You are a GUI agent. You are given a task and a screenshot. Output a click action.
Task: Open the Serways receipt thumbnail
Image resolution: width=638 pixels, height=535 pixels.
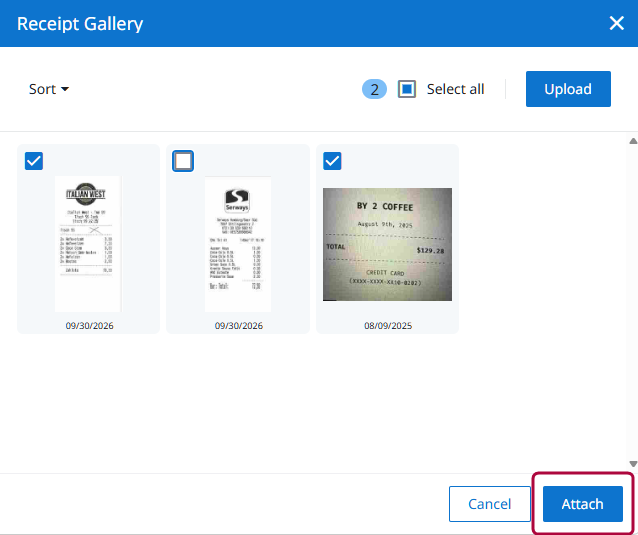pyautogui.click(x=238, y=244)
